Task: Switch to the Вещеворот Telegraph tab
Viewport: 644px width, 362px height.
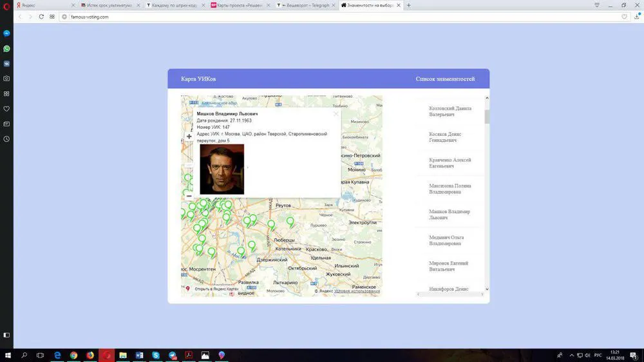Action: pos(304,5)
